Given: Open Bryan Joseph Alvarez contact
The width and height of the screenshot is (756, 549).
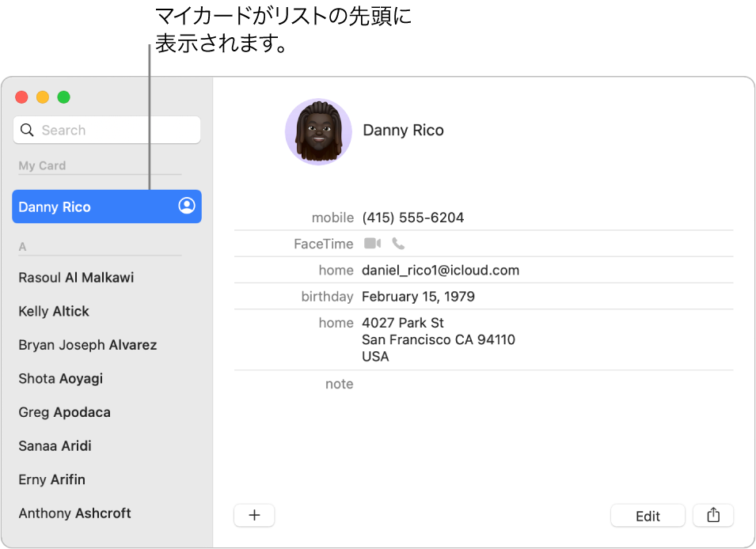Looking at the screenshot, I should coord(88,345).
